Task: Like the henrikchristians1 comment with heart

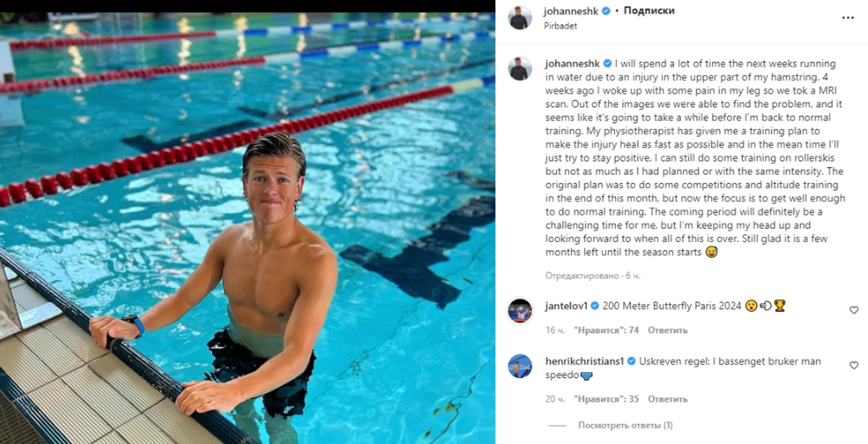Action: point(854,366)
